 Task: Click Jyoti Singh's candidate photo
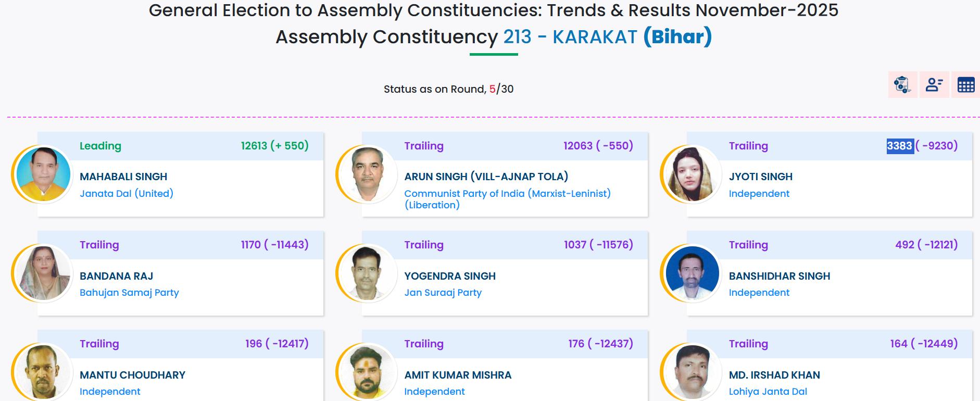[x=692, y=174]
